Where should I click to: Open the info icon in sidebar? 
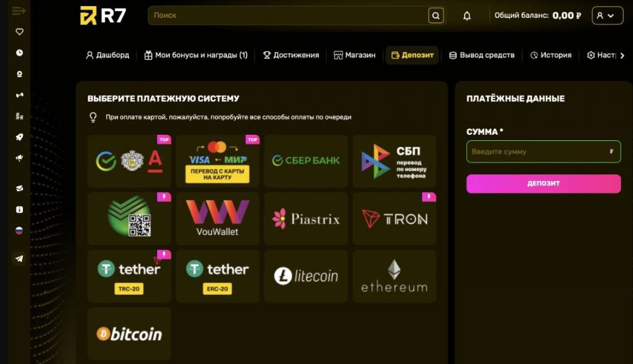[x=19, y=210]
